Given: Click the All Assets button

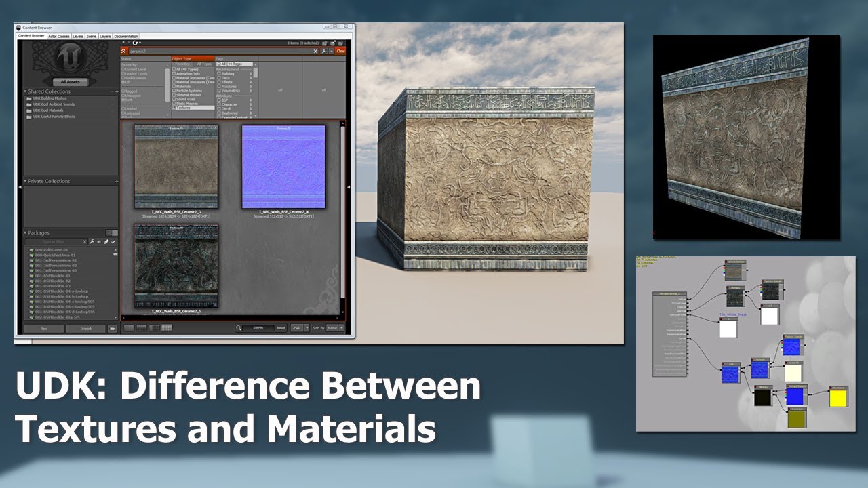Looking at the screenshot, I should coord(70,81).
